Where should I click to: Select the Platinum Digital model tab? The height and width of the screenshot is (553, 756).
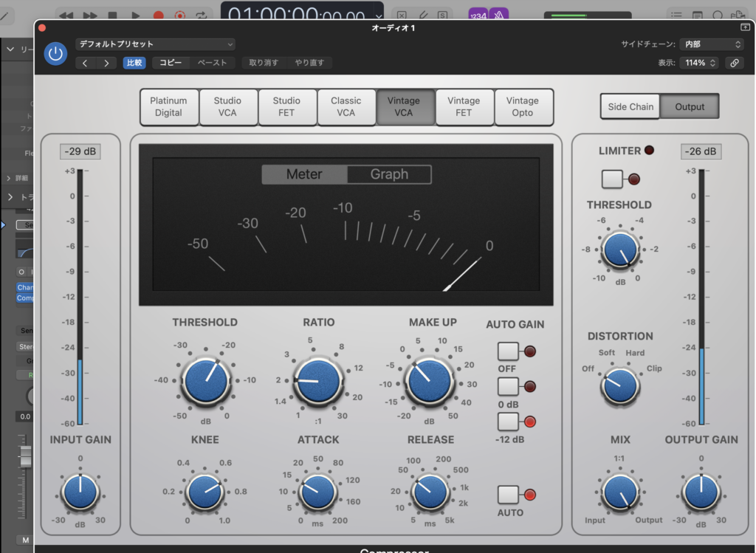169,106
